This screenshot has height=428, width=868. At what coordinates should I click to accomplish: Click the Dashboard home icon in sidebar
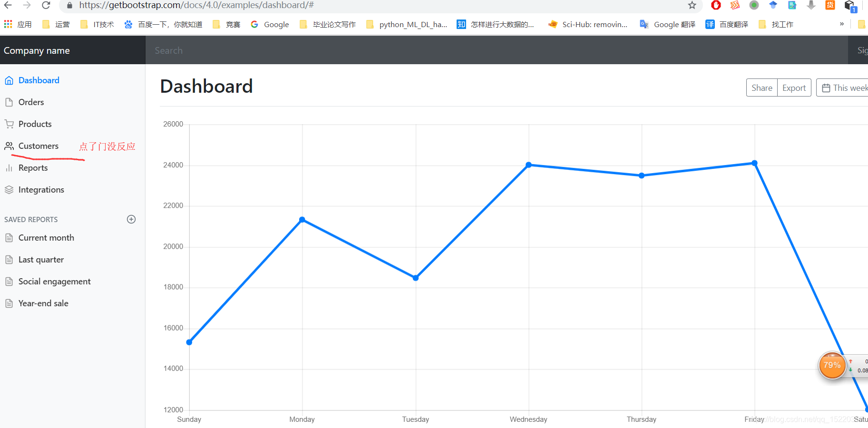point(9,80)
